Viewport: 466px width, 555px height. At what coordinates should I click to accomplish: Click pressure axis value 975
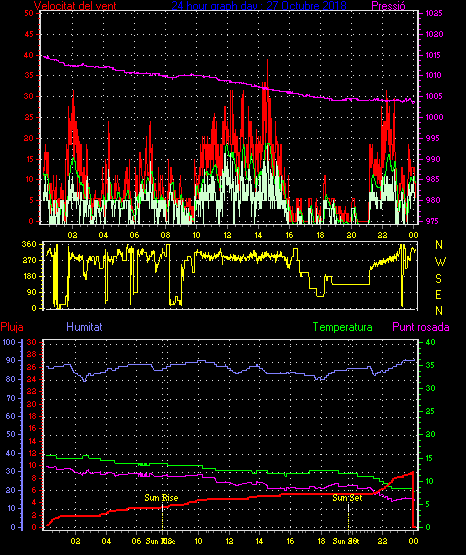tap(432, 221)
